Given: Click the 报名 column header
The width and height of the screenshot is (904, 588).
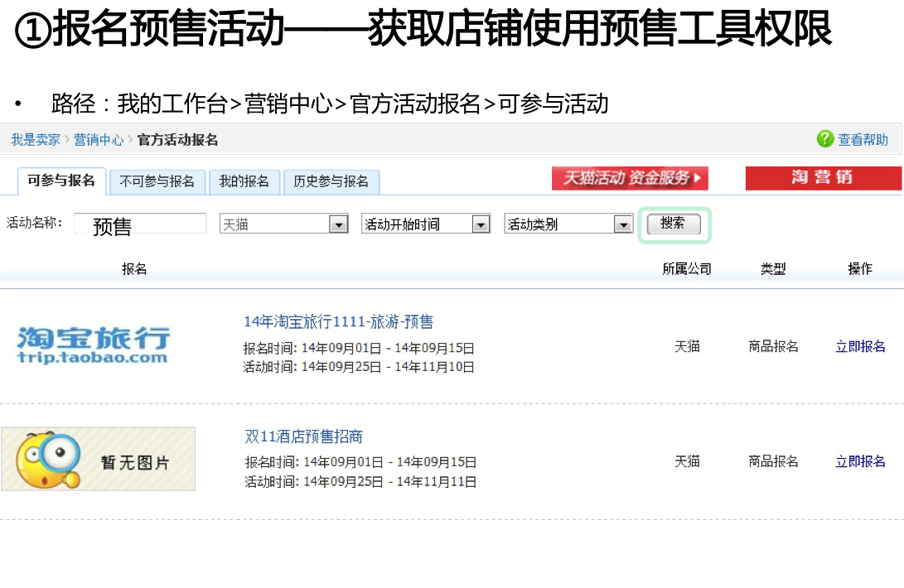Looking at the screenshot, I should 134,268.
